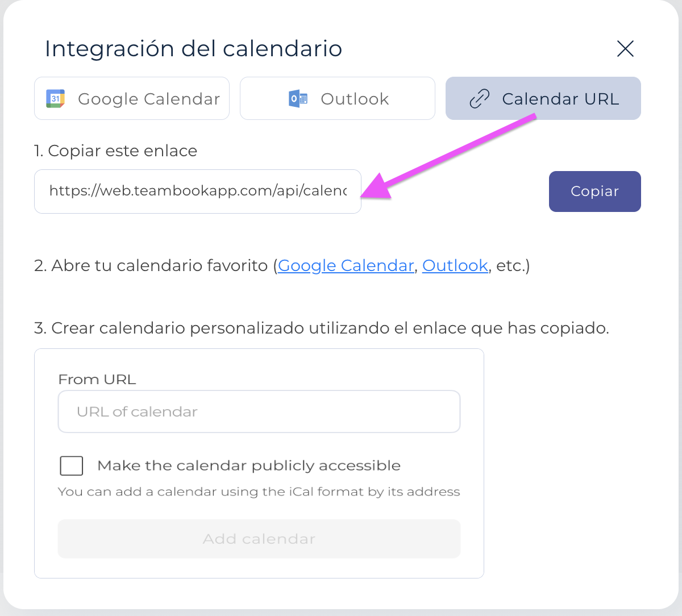Click the Google Calendar logo icon
The width and height of the screenshot is (682, 616).
click(55, 98)
